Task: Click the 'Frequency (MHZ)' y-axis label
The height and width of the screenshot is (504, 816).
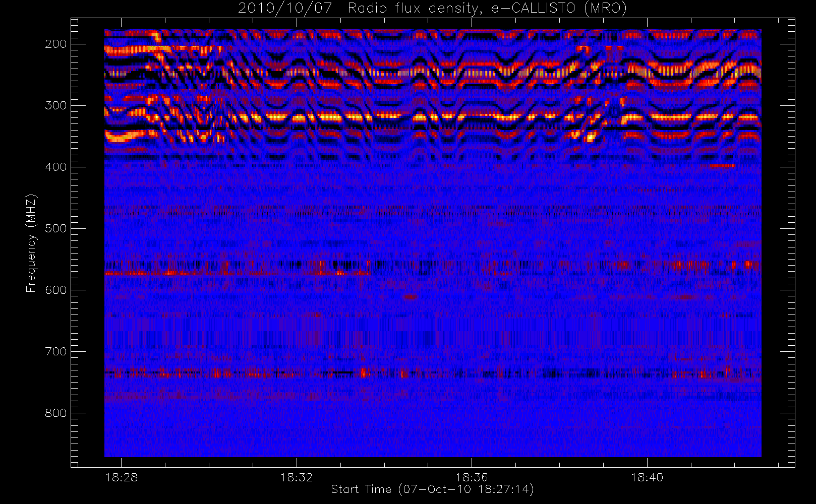Action: coord(31,243)
